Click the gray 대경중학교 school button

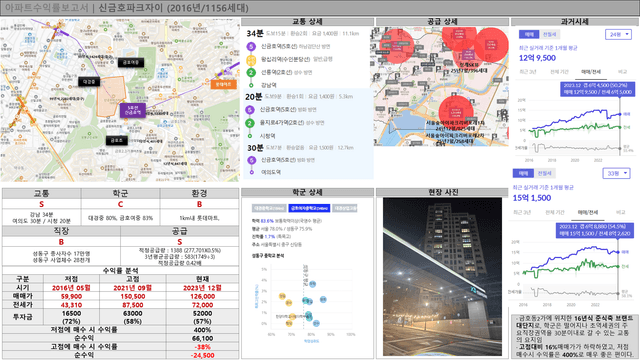point(269,208)
